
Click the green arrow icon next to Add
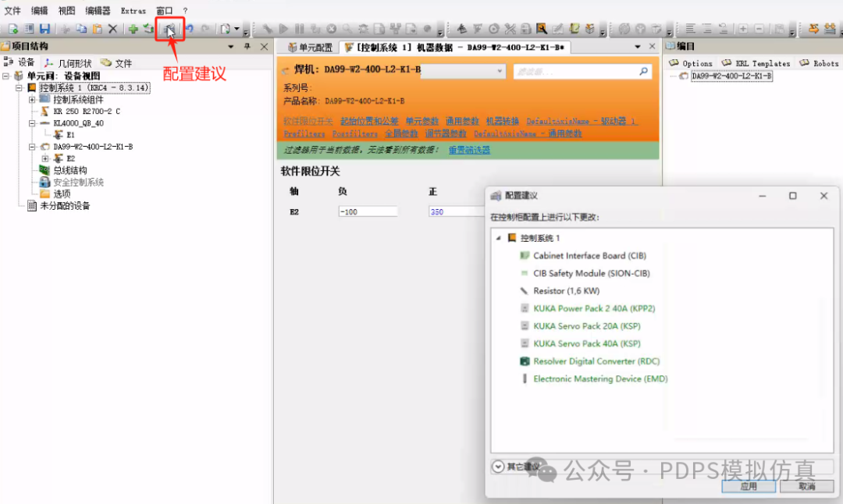pyautogui.click(x=149, y=29)
